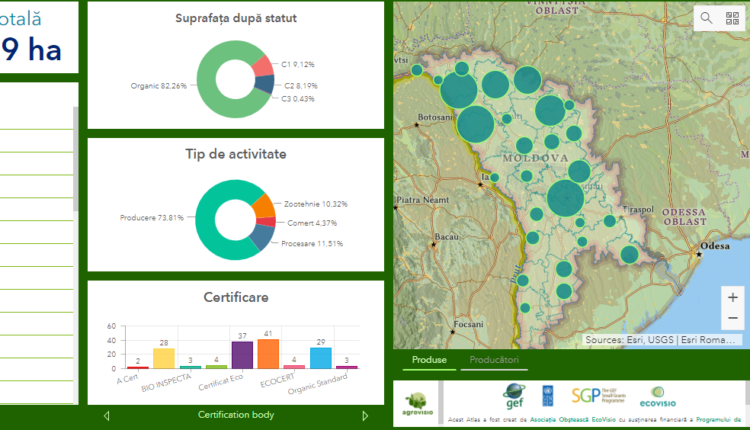Click the agrovisio logo
750x430 pixels.
(417, 404)
